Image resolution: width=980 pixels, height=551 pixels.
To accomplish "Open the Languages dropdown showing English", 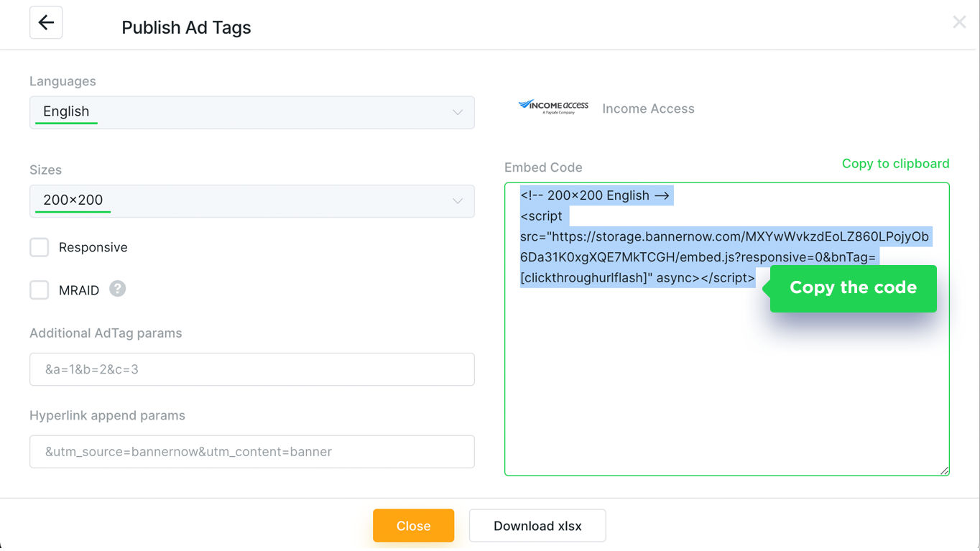I will 252,112.
